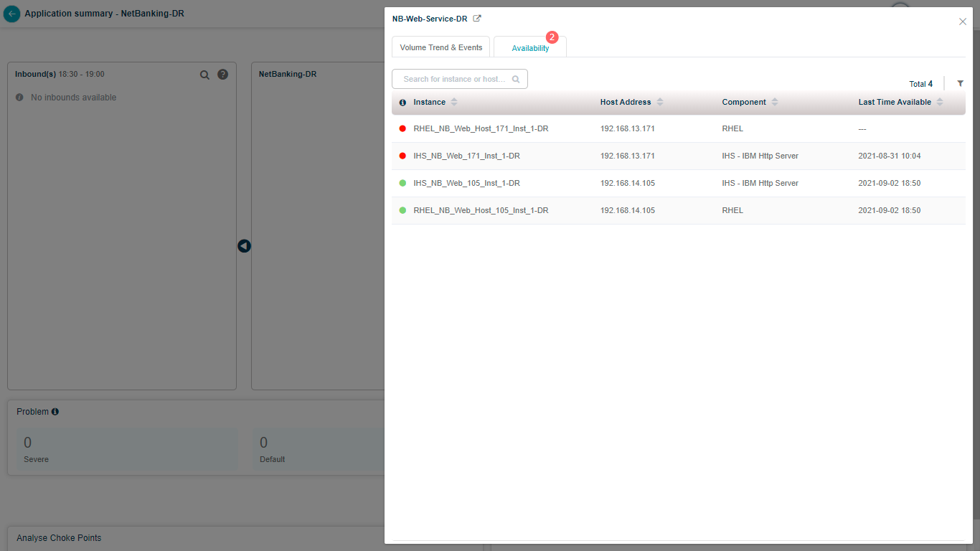Collapse panel with the left arrow circle
Screen dimensions: 980x551
(244, 246)
